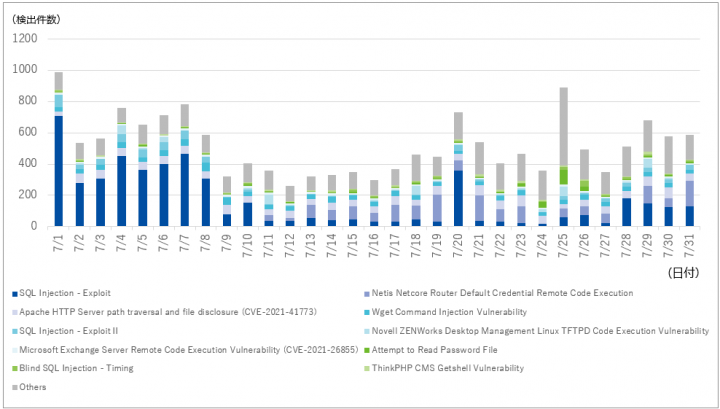Select legend text 'Attempt to Read Password File'
This screenshot has height=409, width=720.
click(x=434, y=350)
